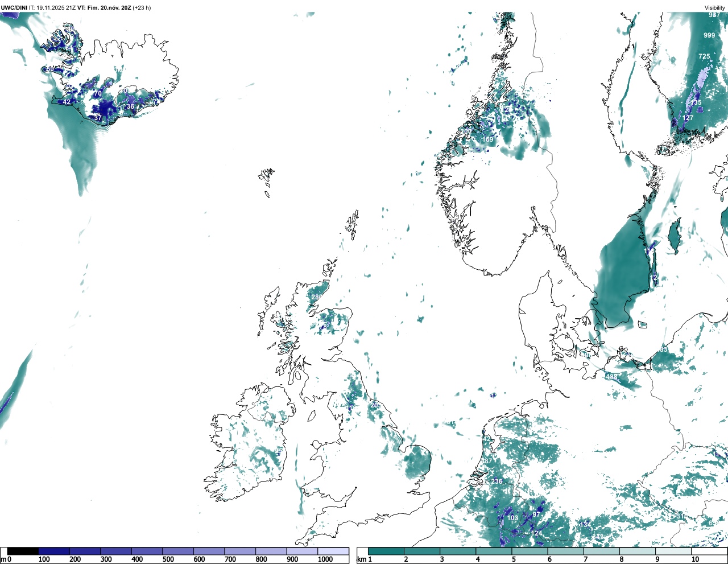Pick the 400–500 m legend swatch

[x=147, y=551]
